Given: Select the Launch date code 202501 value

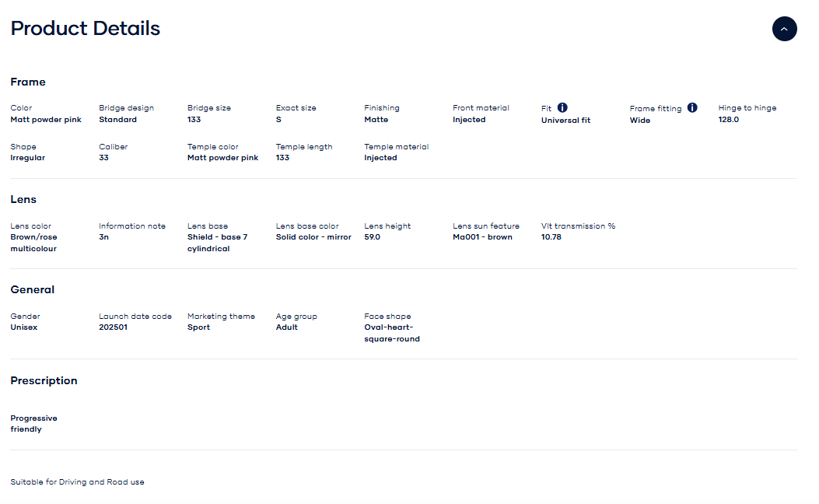Looking at the screenshot, I should 113,327.
